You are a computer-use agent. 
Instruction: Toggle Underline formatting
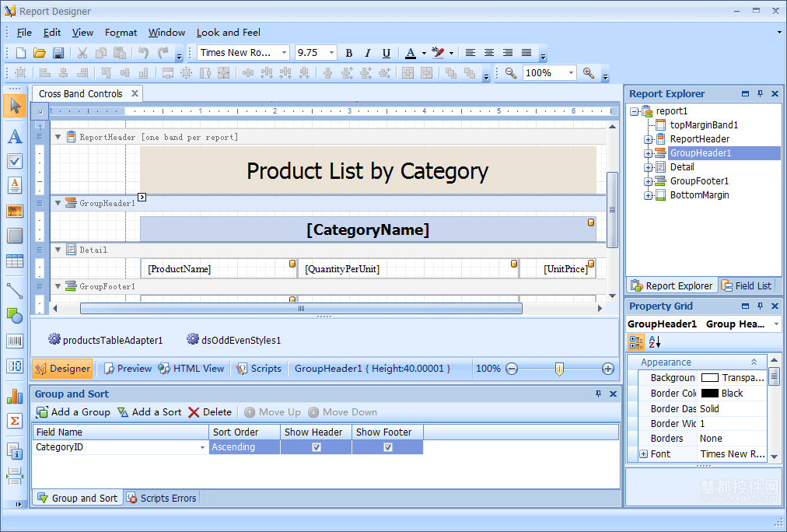pos(386,53)
